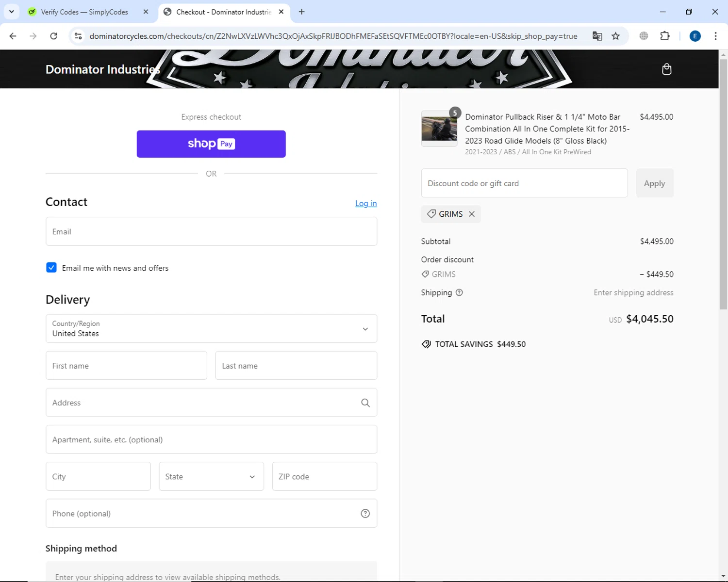The image size is (728, 582).
Task: Click the shipping help question mark icon
Action: [x=459, y=292]
